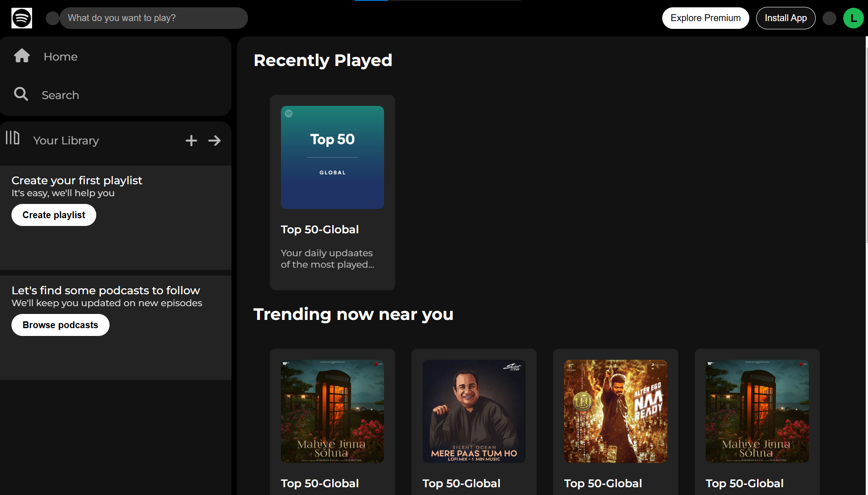Click the gray circle before search box
Image resolution: width=868 pixels, height=495 pixels.
[53, 18]
